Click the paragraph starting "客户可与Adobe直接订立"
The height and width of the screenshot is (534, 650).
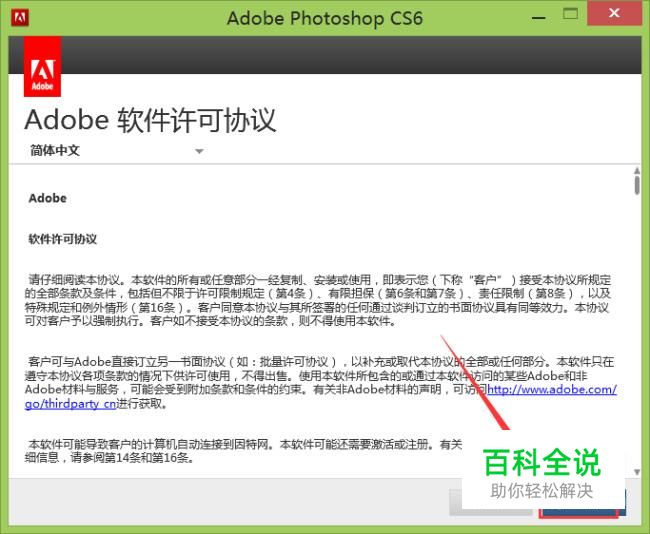(320, 383)
